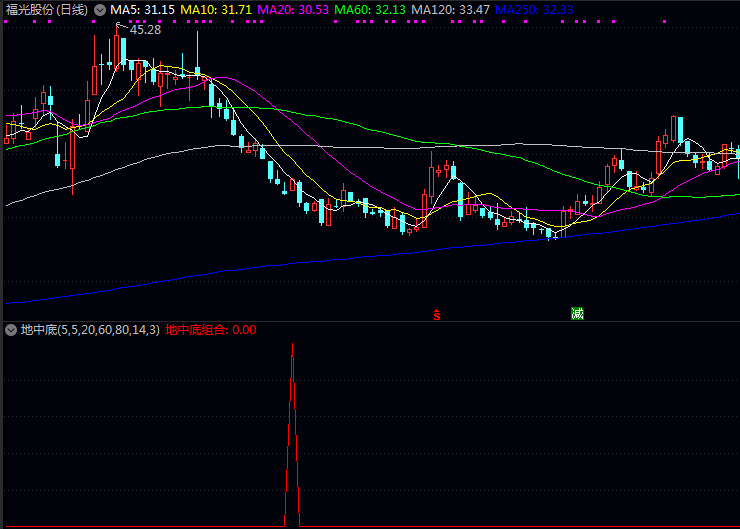Click the tall cyan candlestick at right peak

point(680,131)
